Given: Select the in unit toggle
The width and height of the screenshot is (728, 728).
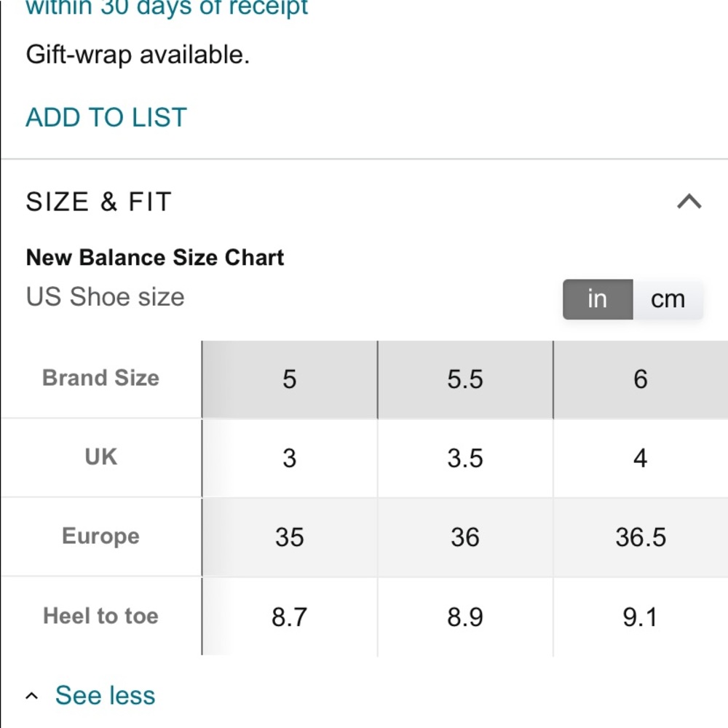Looking at the screenshot, I should click(x=598, y=299).
